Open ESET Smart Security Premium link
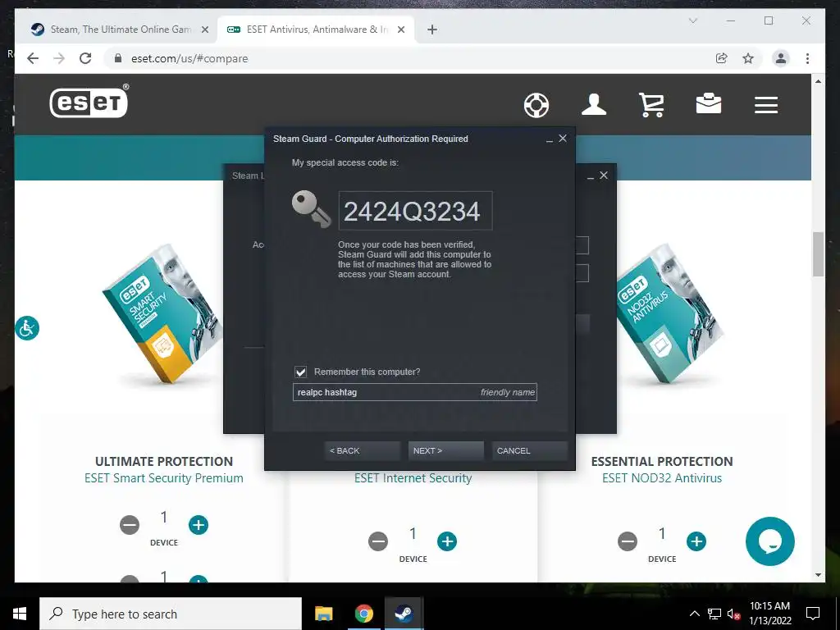 click(164, 478)
